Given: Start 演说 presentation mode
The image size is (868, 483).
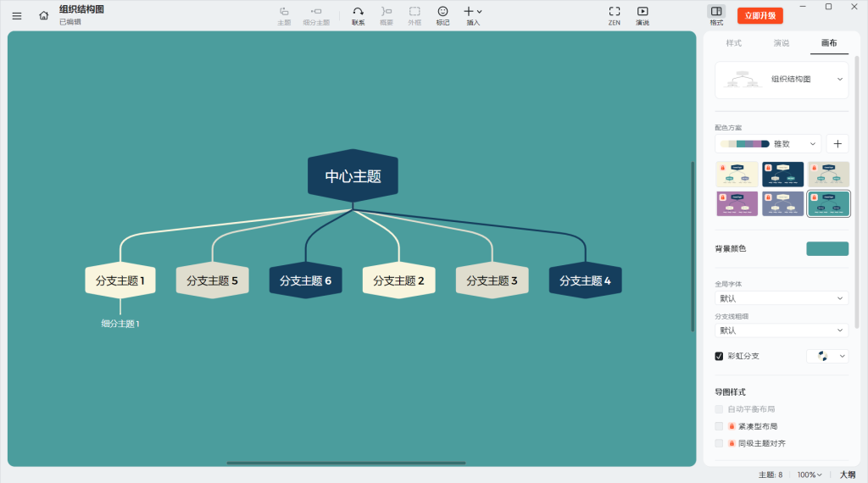Looking at the screenshot, I should click(x=643, y=16).
